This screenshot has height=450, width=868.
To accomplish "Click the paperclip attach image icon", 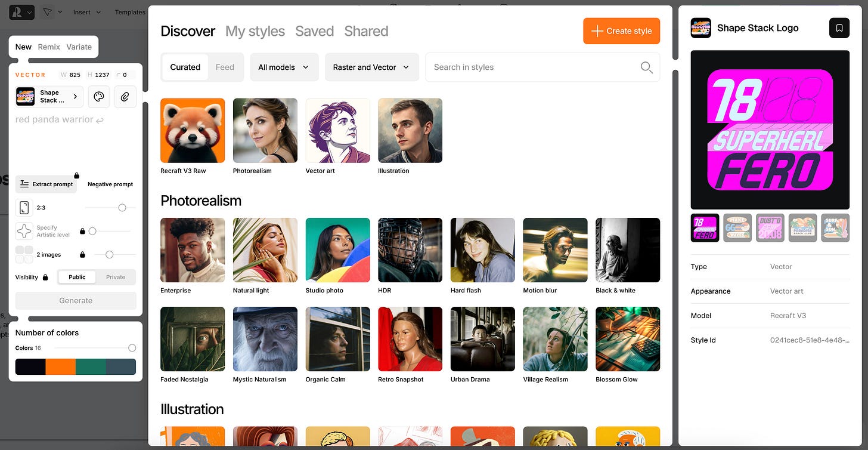I will [125, 97].
